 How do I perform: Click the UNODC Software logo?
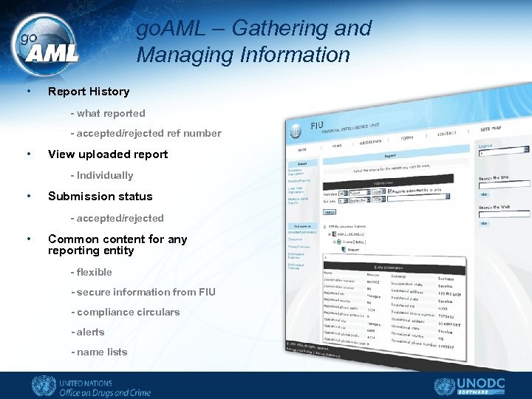[470, 386]
